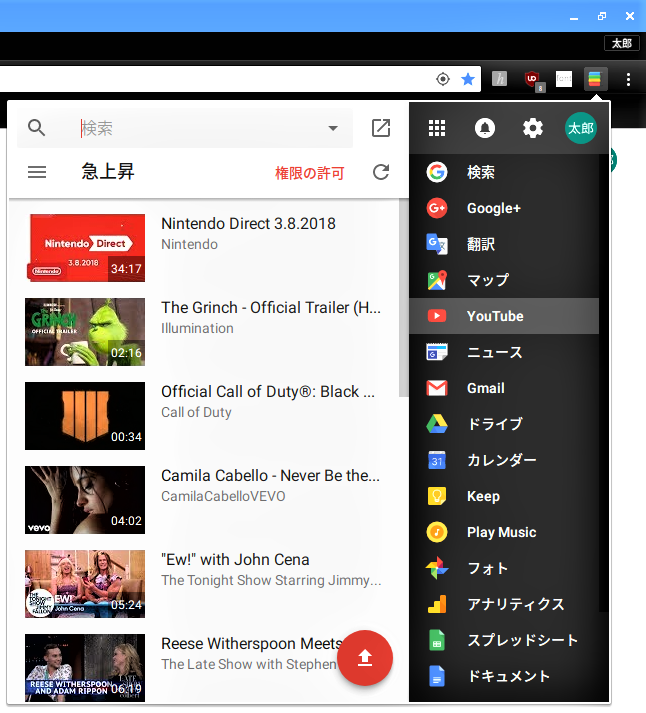Click the Nintendo channel name

190,245
